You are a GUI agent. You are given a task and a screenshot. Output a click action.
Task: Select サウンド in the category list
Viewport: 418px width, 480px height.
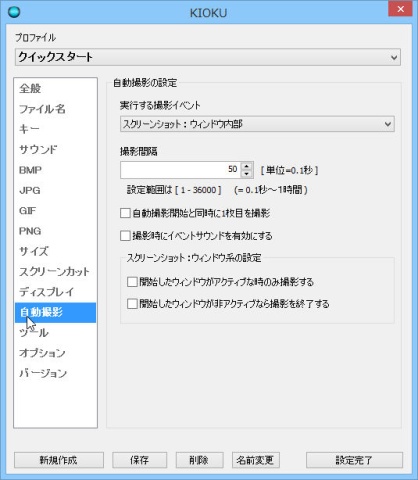coord(55,150)
